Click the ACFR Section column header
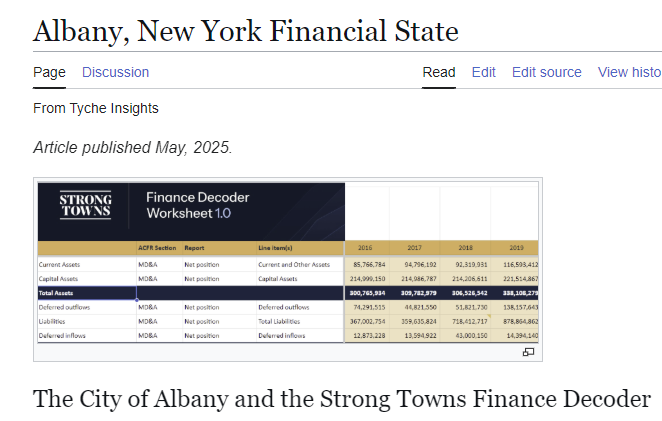 click(157, 247)
